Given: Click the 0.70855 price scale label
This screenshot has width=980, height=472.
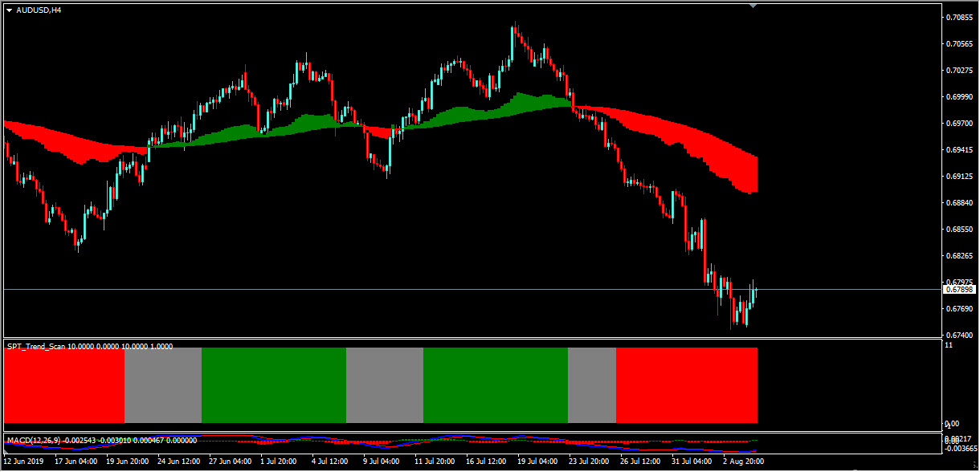Looking at the screenshot, I should coord(958,17).
